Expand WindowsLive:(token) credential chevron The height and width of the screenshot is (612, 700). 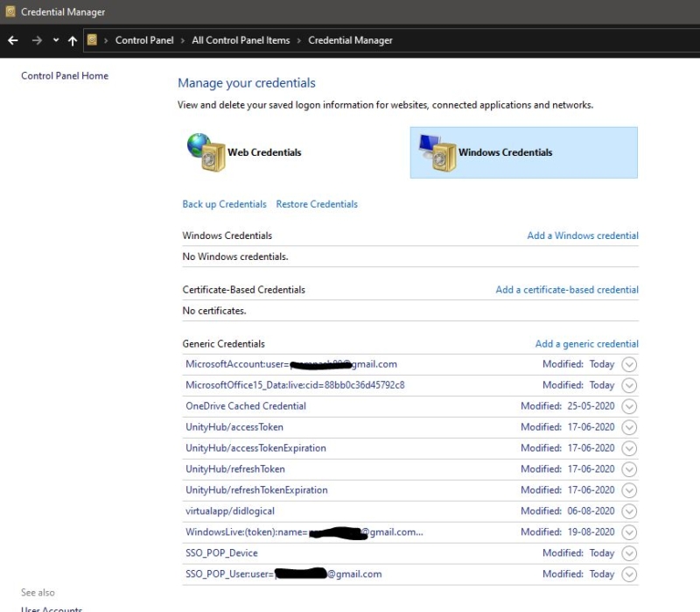(x=629, y=532)
